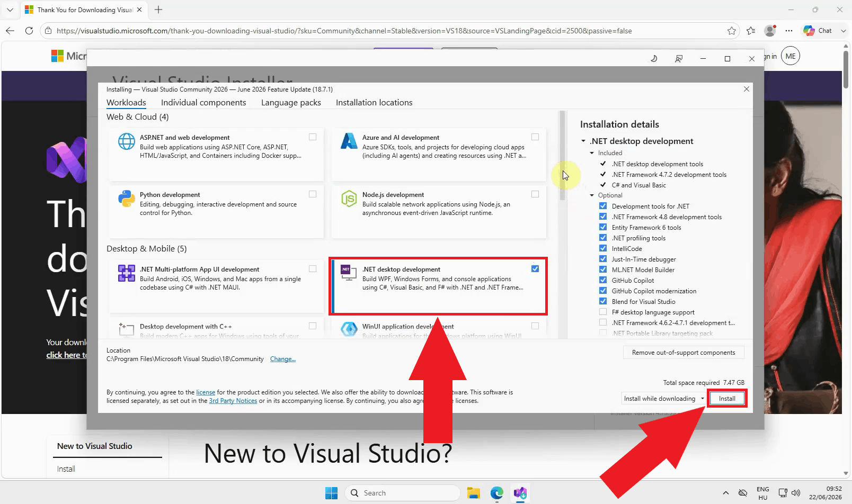Switch to the Individual components tab
Screen dimensions: 852x504
click(203, 103)
